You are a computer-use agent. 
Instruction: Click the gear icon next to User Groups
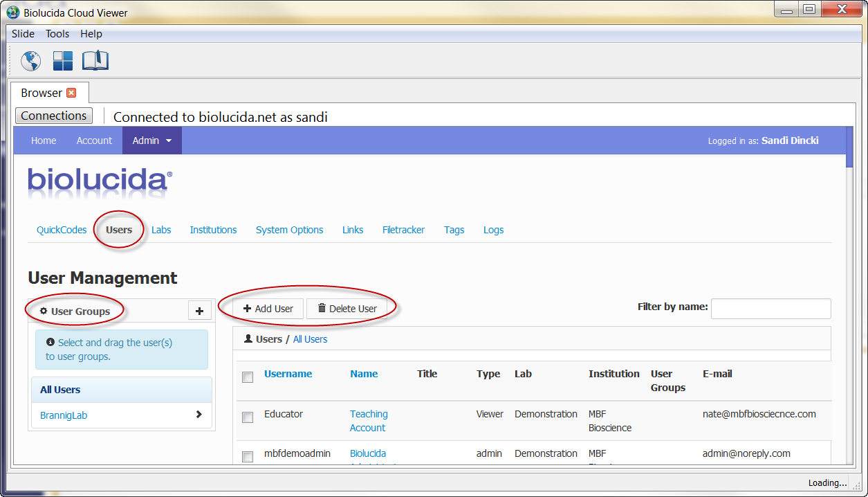click(44, 311)
